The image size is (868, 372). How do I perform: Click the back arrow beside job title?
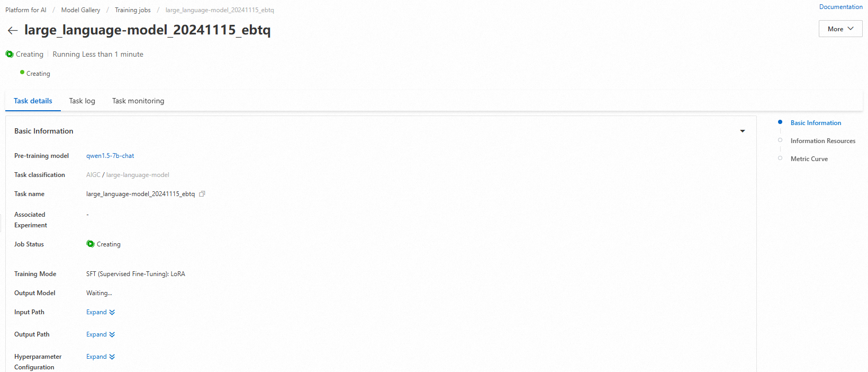click(13, 30)
